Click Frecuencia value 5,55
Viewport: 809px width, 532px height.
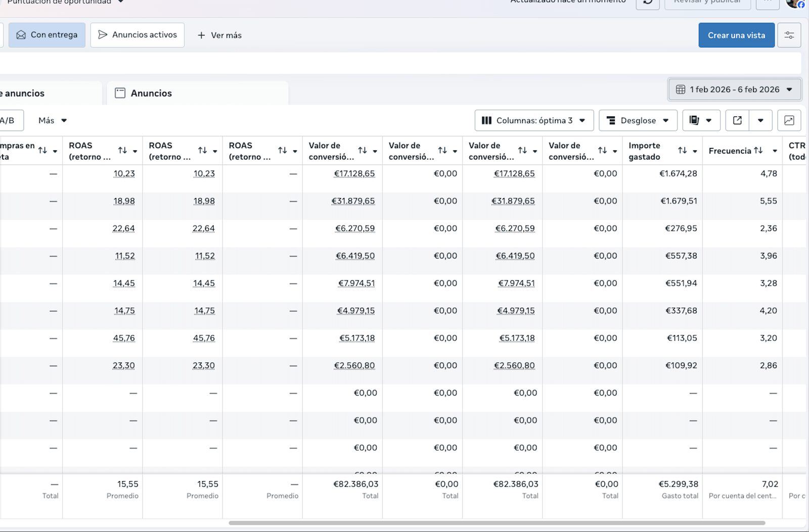point(769,201)
